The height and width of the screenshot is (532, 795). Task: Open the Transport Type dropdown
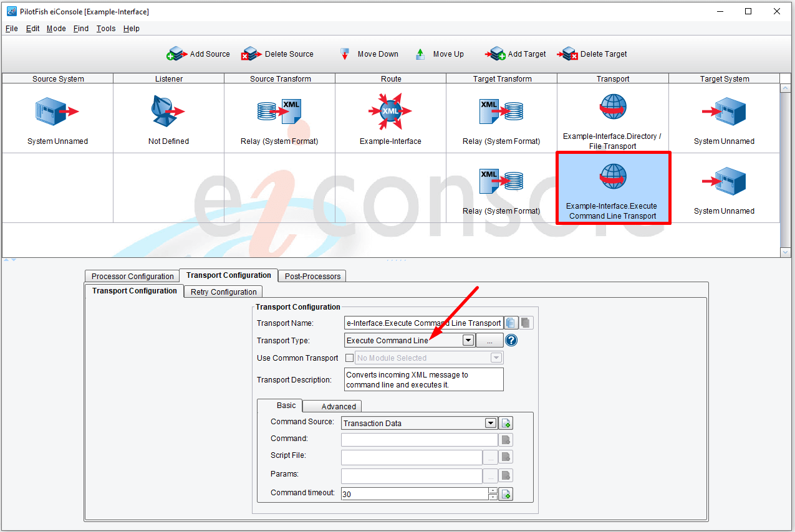pyautogui.click(x=468, y=340)
